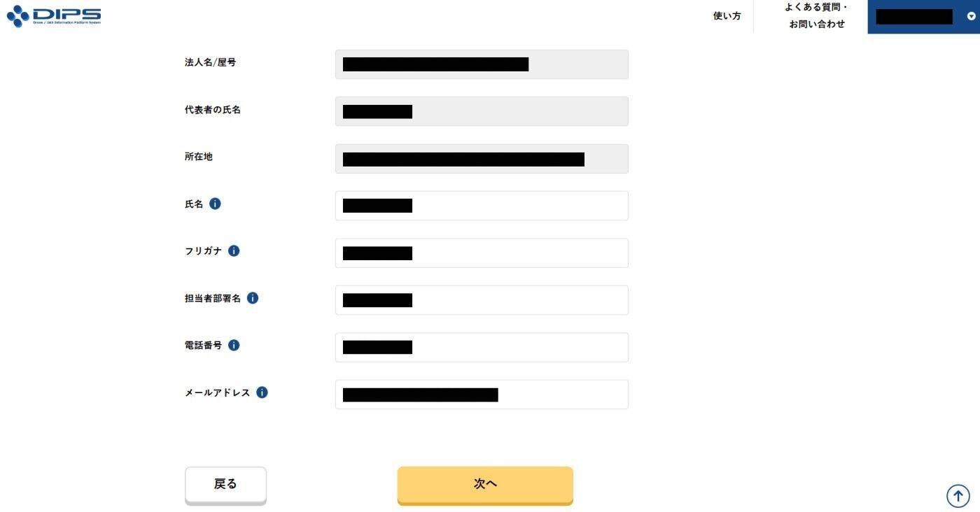Viewport: 980px width, 512px height.
Task: Open よくある質問・お問い合わせ menu item
Action: (x=816, y=16)
